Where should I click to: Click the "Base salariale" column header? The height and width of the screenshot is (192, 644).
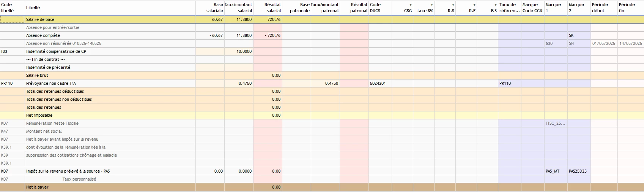pos(210,8)
